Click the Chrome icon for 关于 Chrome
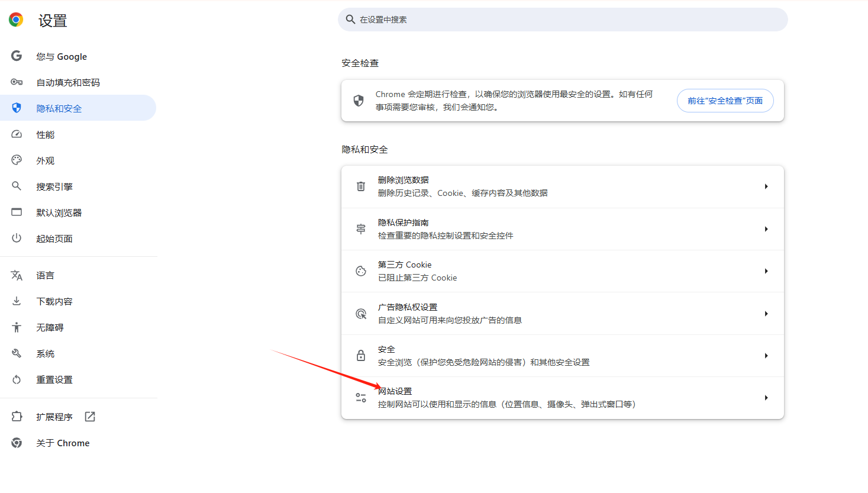 pos(17,443)
